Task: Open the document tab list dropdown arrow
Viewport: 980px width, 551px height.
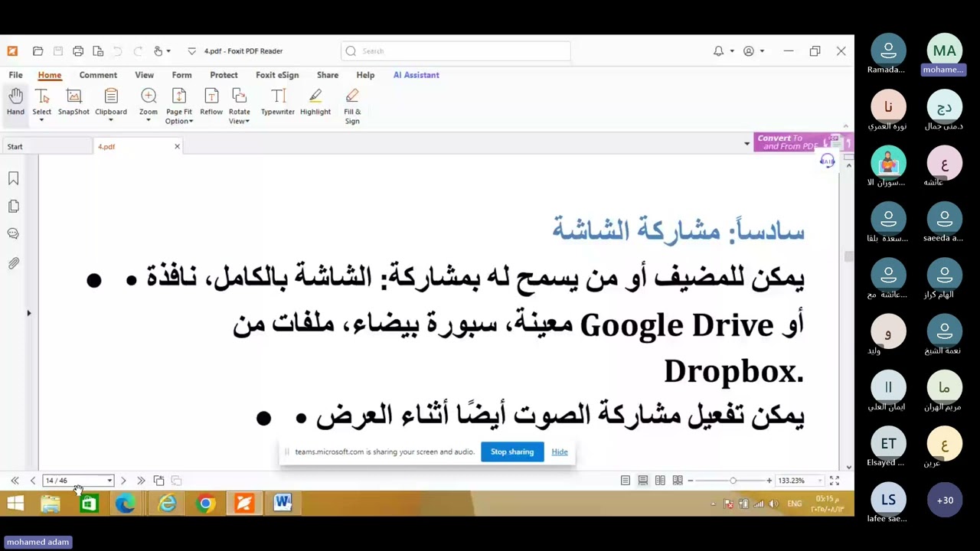Action: [x=747, y=144]
